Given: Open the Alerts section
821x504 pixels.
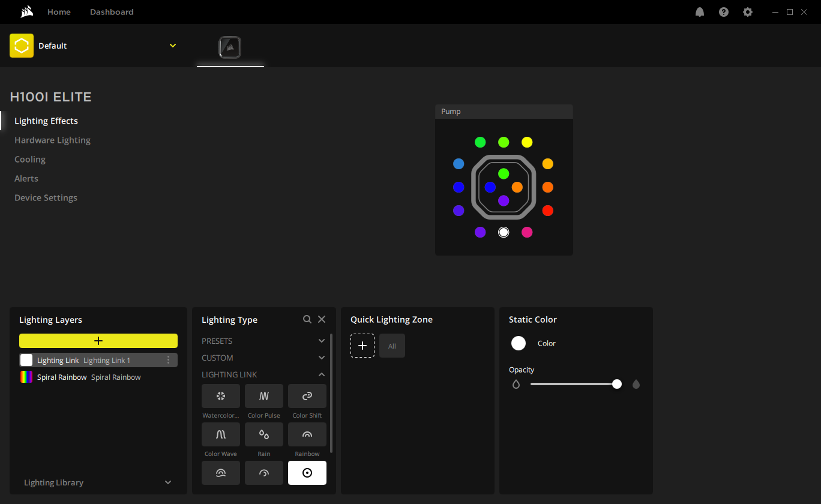Looking at the screenshot, I should [26, 179].
